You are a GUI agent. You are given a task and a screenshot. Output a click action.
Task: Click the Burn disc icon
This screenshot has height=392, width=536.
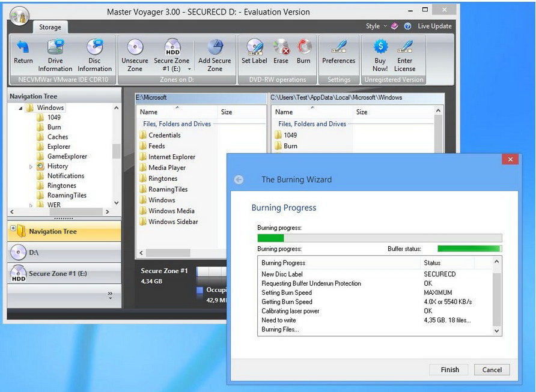pos(304,48)
